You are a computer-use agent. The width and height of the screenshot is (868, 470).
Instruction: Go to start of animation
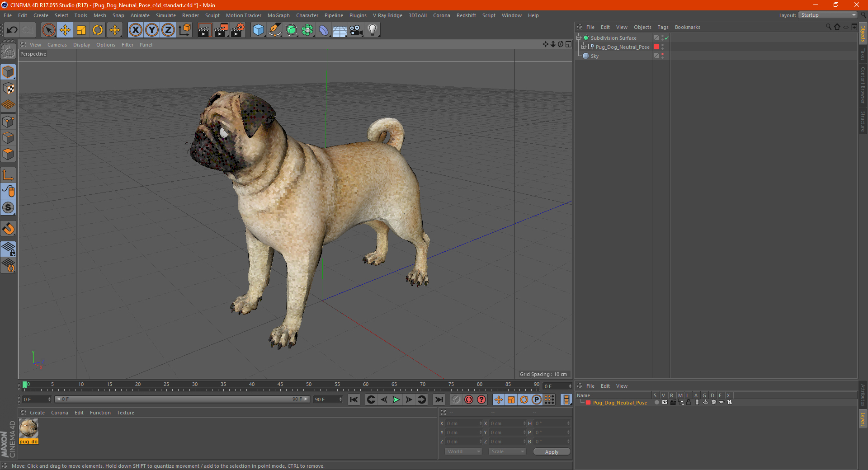354,399
